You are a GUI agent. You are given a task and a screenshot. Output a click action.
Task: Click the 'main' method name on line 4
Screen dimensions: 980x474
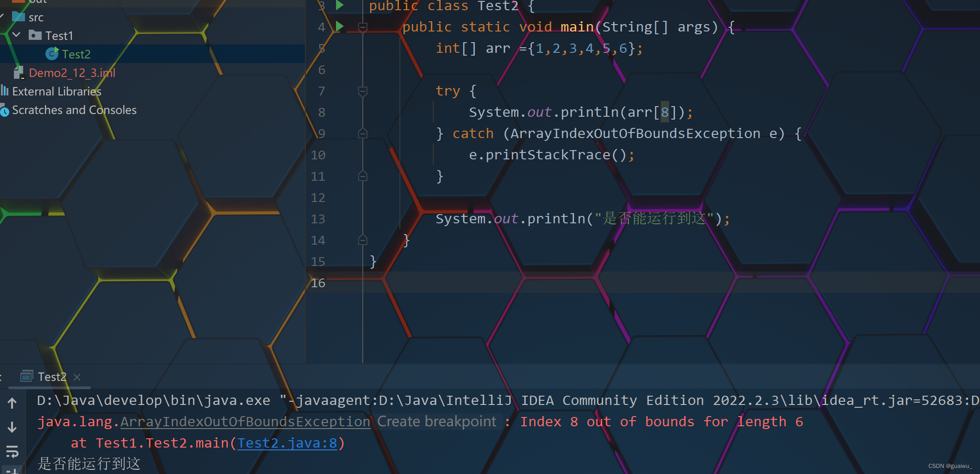(577, 27)
